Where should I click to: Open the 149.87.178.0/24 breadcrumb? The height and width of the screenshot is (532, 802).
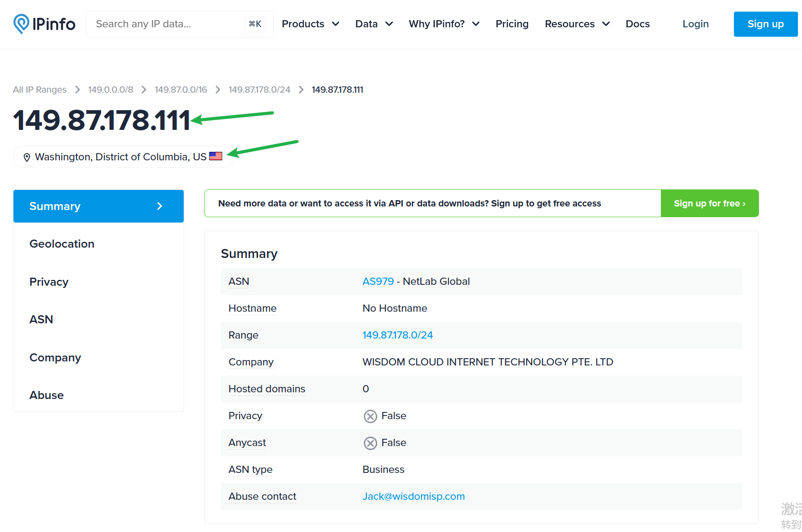click(x=259, y=90)
